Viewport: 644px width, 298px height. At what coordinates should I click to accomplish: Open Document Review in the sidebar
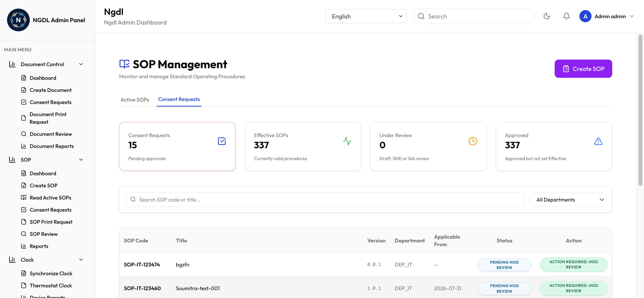[51, 134]
